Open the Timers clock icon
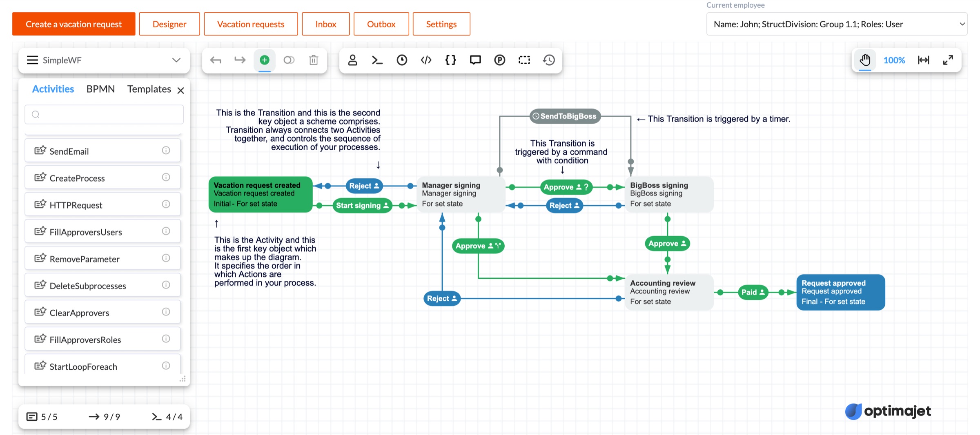Screen dimensions: 980x435 pyautogui.click(x=402, y=60)
